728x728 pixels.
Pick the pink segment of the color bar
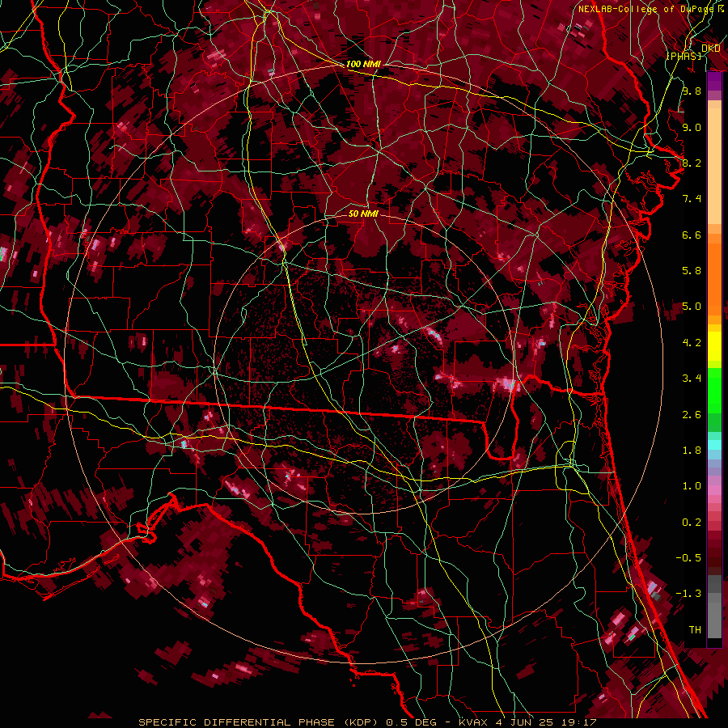(714, 490)
